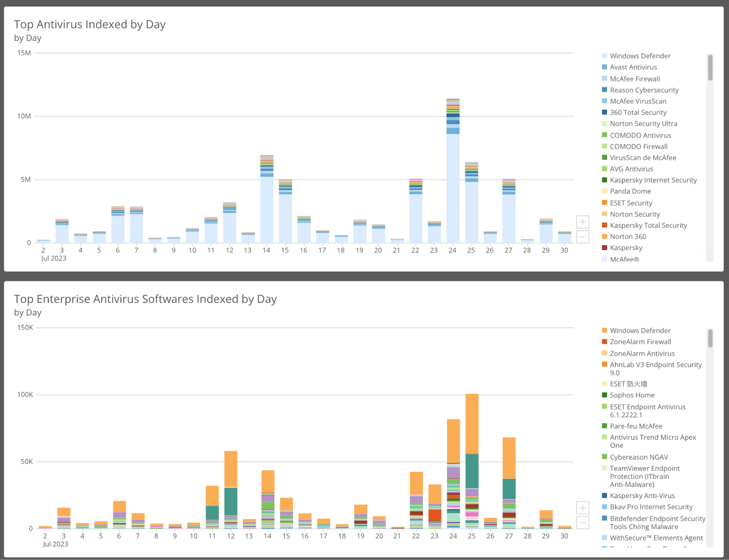Zoom in on the Top Antivirus chart

click(583, 222)
